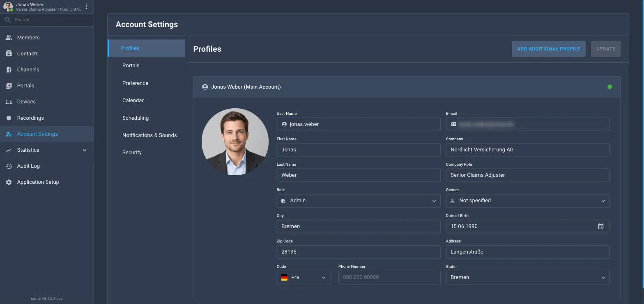Click the Recordings dot icon
644x304 pixels.
(x=9, y=118)
